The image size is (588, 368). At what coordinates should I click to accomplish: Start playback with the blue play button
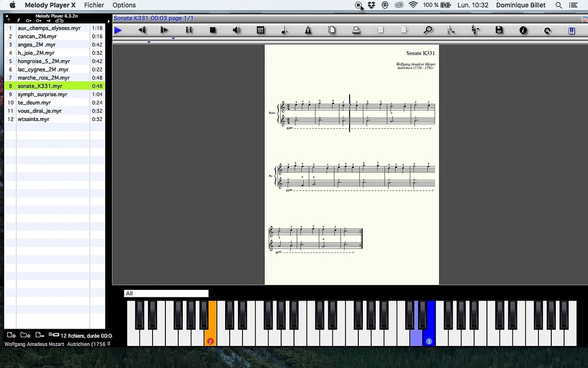point(118,31)
